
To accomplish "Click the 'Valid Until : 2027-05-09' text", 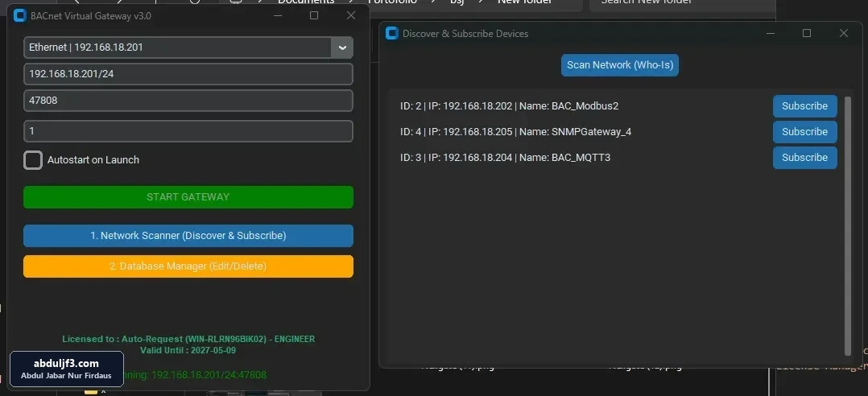I will click(188, 350).
